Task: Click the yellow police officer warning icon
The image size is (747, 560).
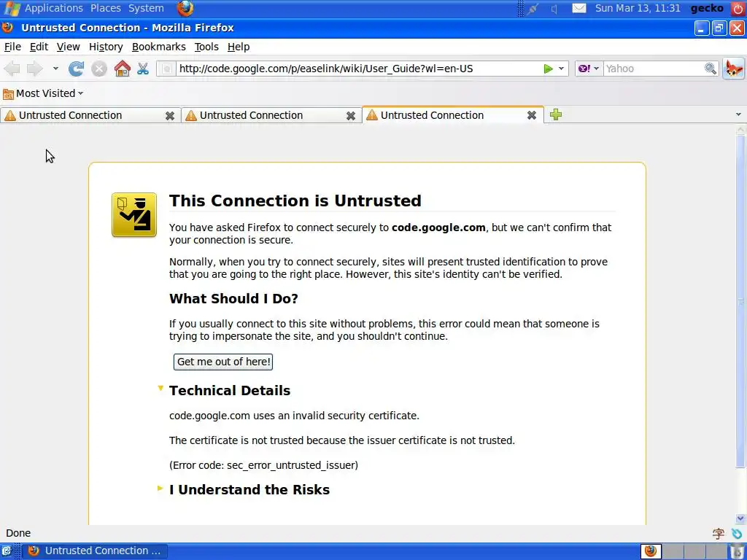Action: coord(134,215)
